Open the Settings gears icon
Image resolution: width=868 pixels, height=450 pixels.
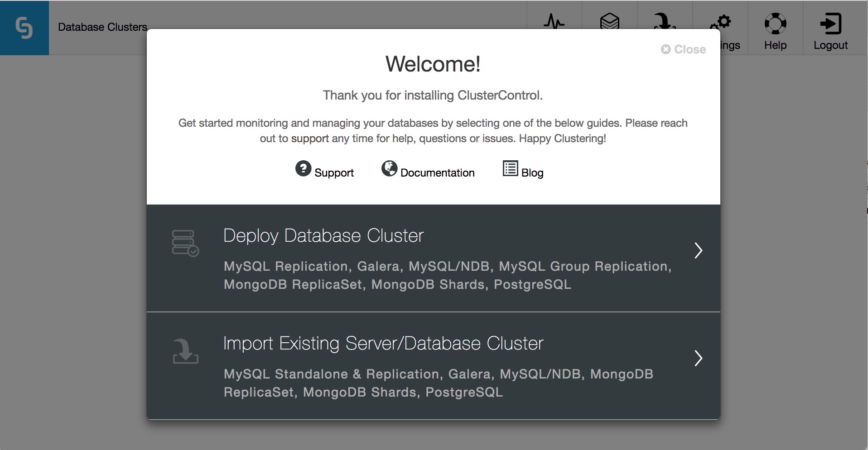pos(720,22)
